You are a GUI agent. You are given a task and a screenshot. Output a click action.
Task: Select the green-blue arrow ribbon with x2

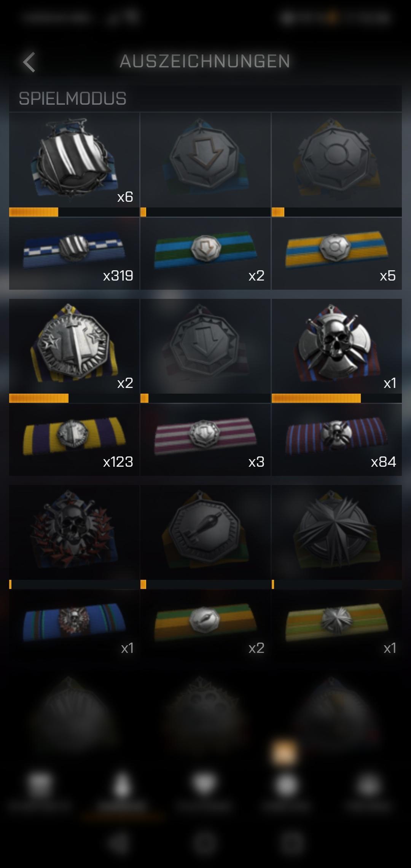pos(205,254)
